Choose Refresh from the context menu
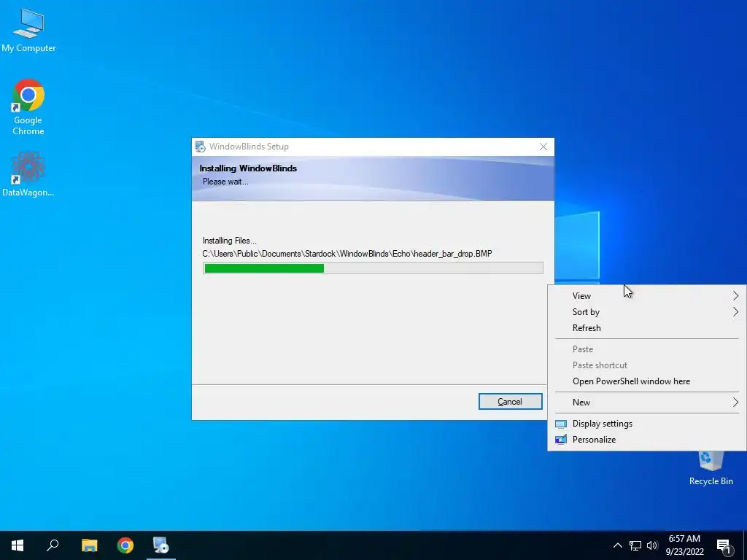 tap(647, 328)
